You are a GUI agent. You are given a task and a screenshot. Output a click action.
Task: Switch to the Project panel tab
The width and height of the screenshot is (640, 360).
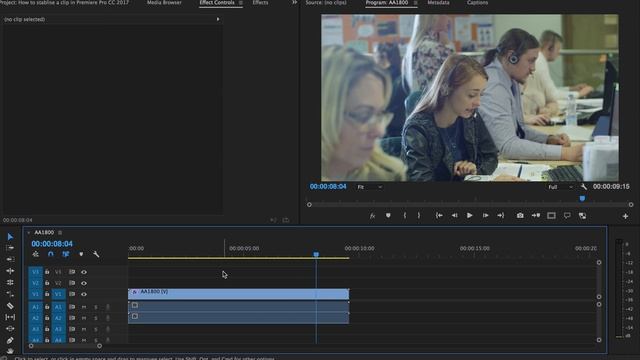pos(64,2)
